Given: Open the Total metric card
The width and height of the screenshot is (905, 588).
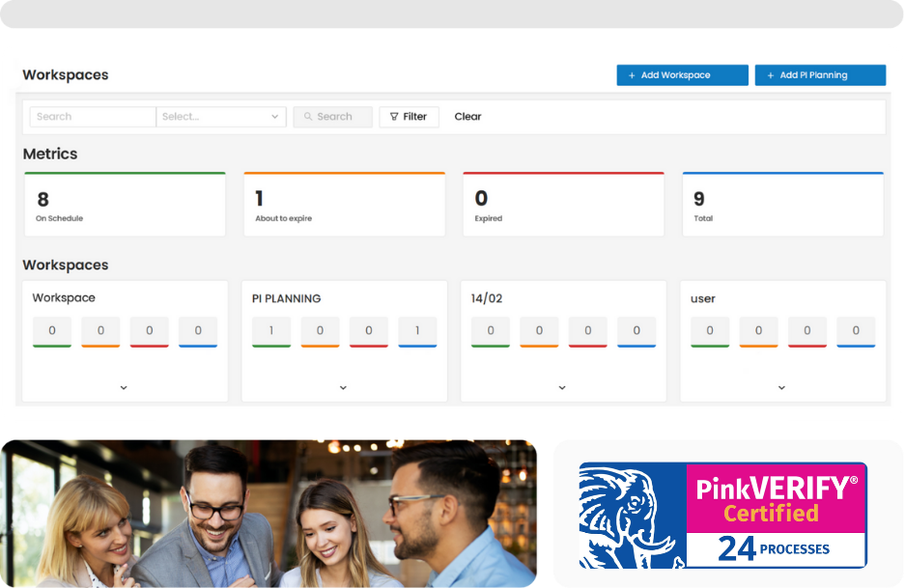Looking at the screenshot, I should tap(782, 205).
